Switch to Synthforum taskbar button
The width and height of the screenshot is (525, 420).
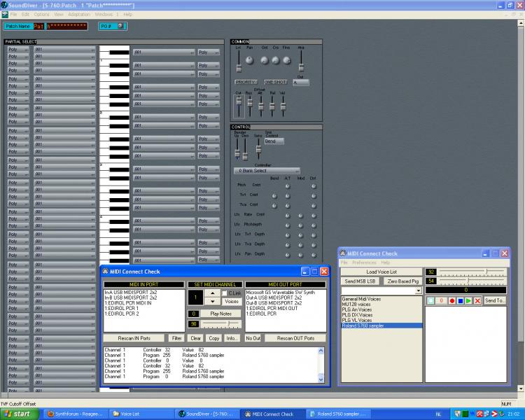click(76, 414)
